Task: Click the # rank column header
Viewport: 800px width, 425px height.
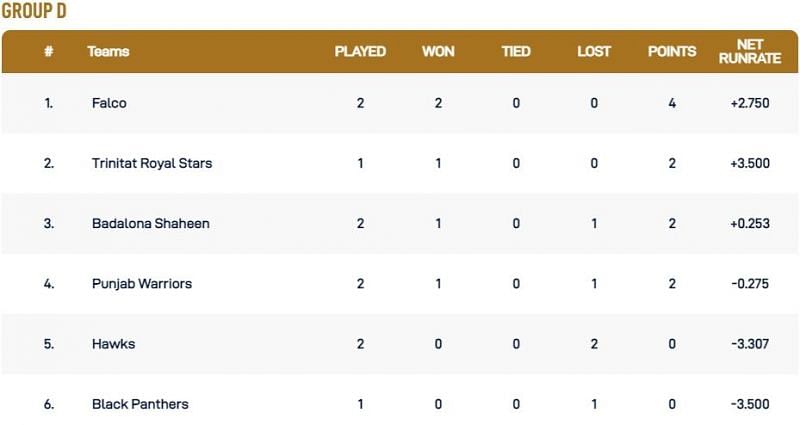Action: [x=48, y=51]
